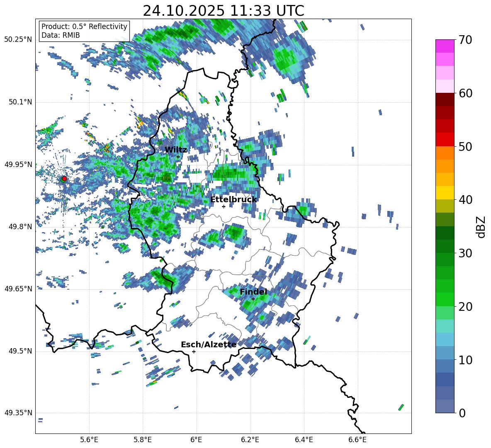The height and width of the screenshot is (448, 491).
Task: Click the 50.25°N latitude label
Action: tap(18, 40)
